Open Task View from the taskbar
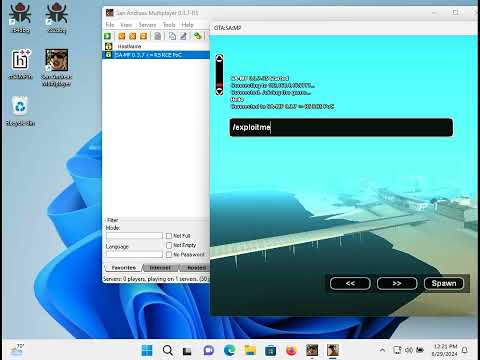Image resolution: width=480 pixels, height=360 pixels. 187,350
